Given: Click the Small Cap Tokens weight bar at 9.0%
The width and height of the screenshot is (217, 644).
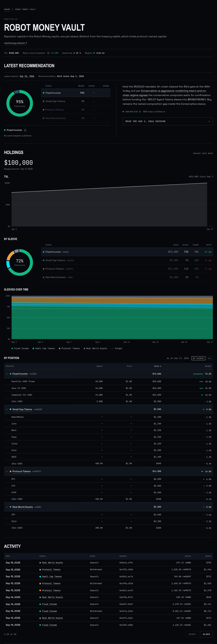Looking at the screenshot, I should [204, 409].
